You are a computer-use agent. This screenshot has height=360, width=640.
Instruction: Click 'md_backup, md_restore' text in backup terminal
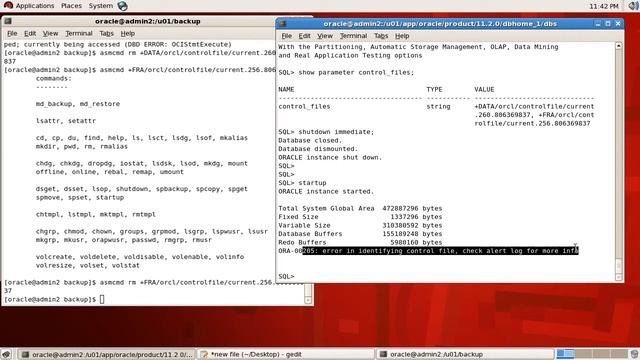pos(78,104)
